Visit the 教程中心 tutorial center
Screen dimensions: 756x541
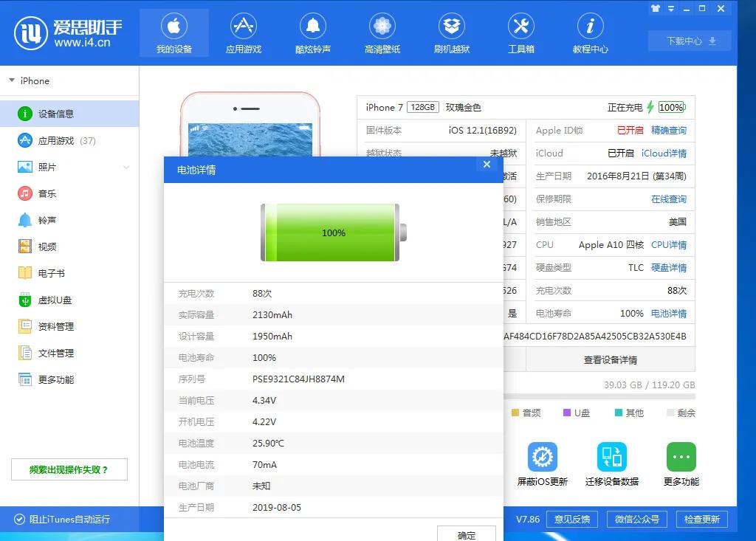coord(590,32)
